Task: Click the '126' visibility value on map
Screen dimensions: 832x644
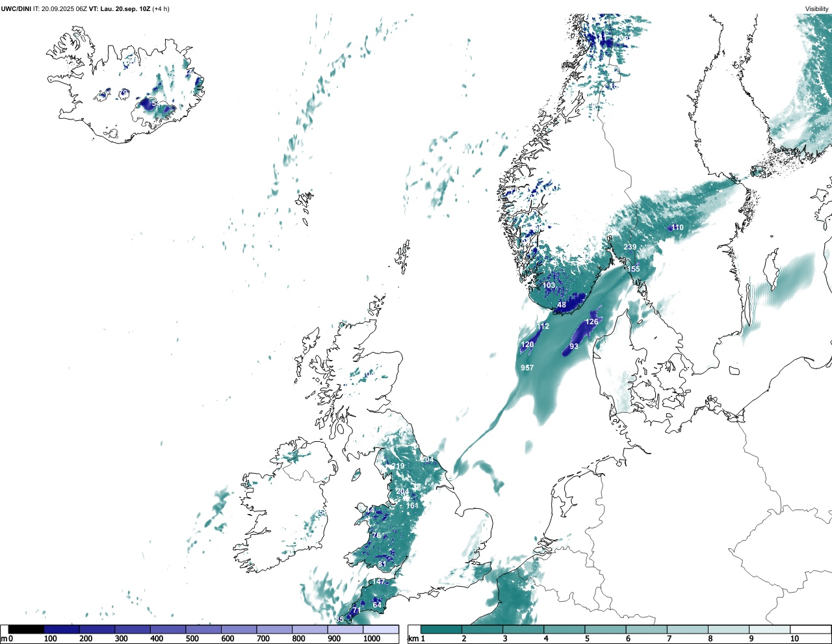Action: (x=591, y=322)
